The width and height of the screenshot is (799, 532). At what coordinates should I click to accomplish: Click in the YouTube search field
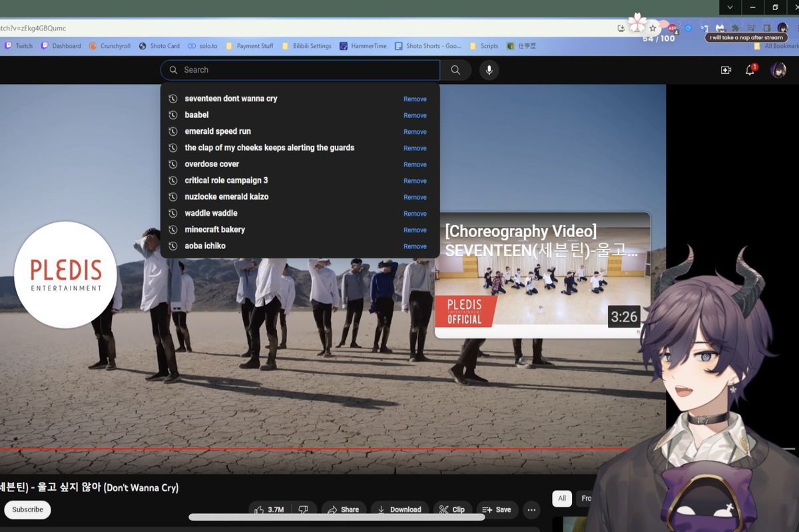[300, 70]
